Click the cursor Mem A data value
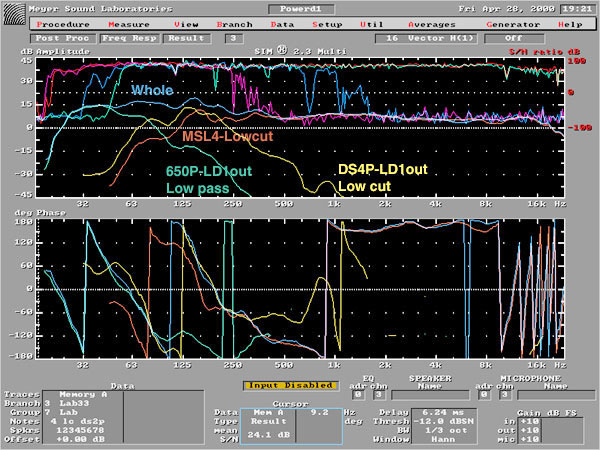This screenshot has width=600, height=450. coord(268,412)
